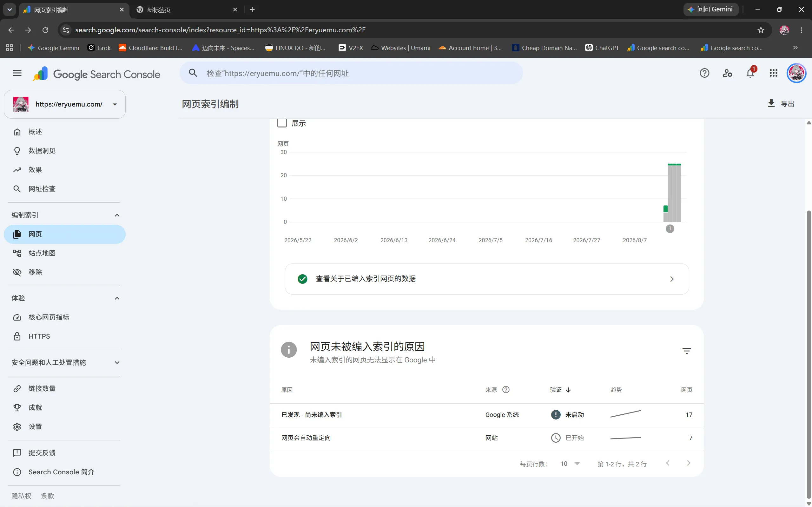Open the Grok bookmark
812x507 pixels.
pos(99,48)
